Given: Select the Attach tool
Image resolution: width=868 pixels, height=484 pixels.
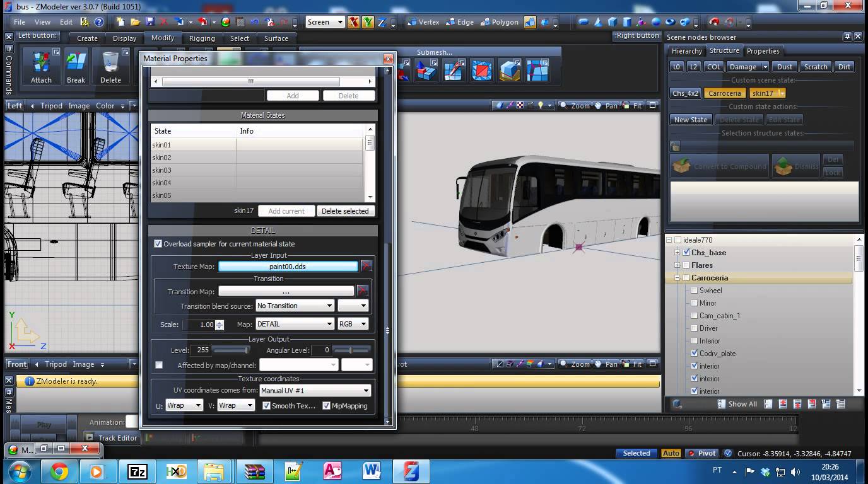Looking at the screenshot, I should tap(42, 66).
